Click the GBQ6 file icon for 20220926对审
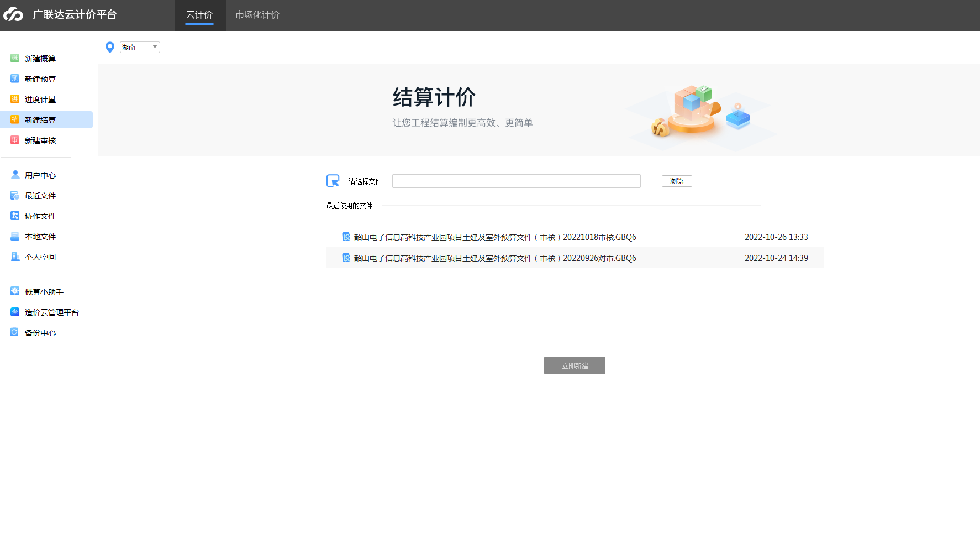Image resolution: width=980 pixels, height=554 pixels. [346, 258]
